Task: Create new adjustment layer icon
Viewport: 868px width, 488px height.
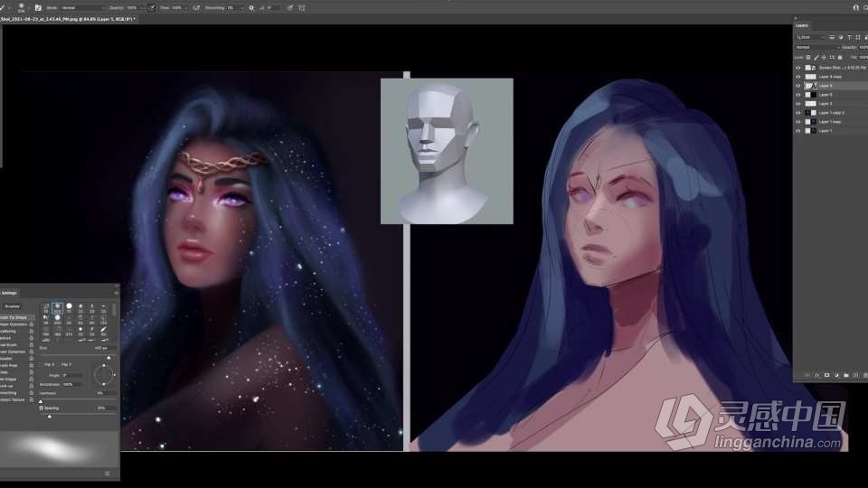Action: [836, 375]
